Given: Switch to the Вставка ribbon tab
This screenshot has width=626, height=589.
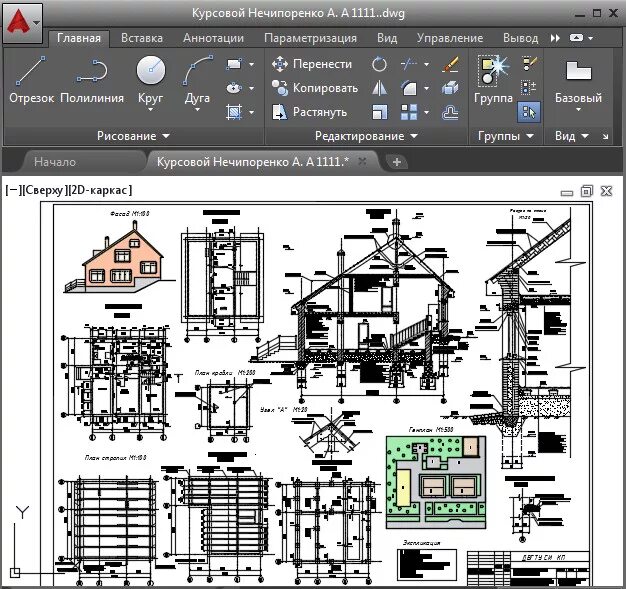Looking at the screenshot, I should 142,38.
